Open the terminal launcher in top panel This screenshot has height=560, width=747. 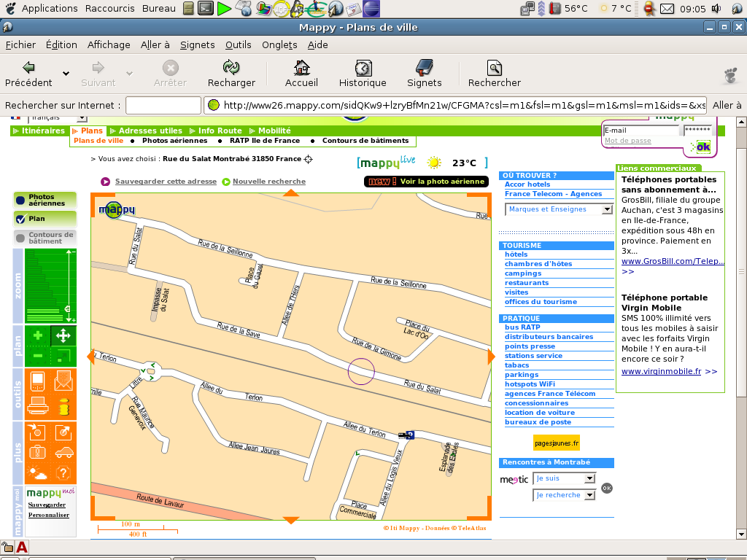[205, 8]
